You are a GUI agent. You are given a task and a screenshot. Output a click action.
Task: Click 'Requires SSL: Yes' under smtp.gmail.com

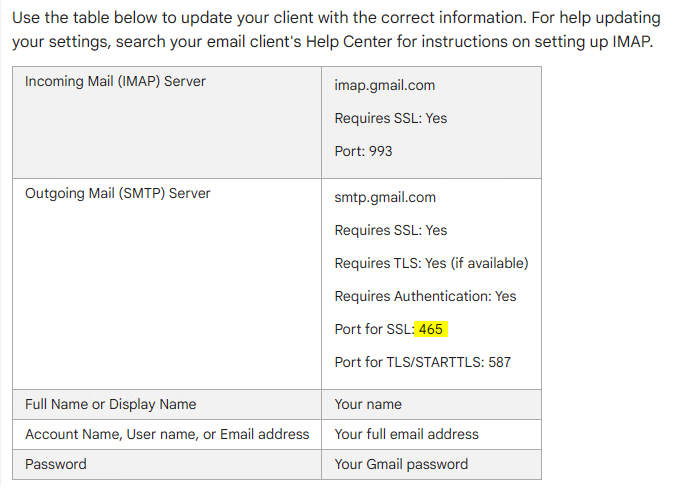click(x=391, y=230)
